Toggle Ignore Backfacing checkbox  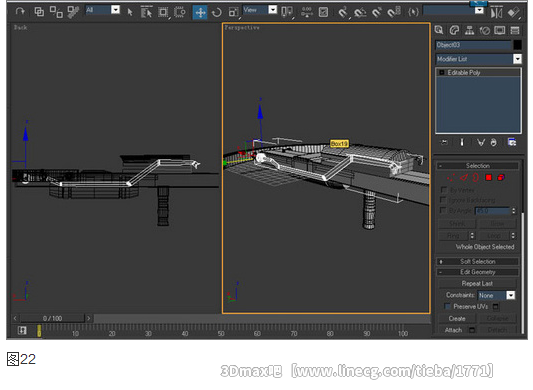click(x=443, y=200)
